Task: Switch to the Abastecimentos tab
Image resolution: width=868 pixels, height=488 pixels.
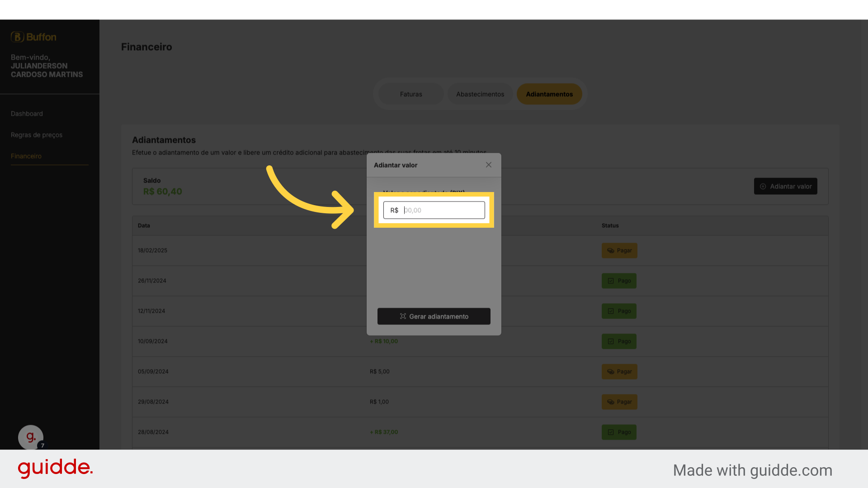Action: (480, 94)
